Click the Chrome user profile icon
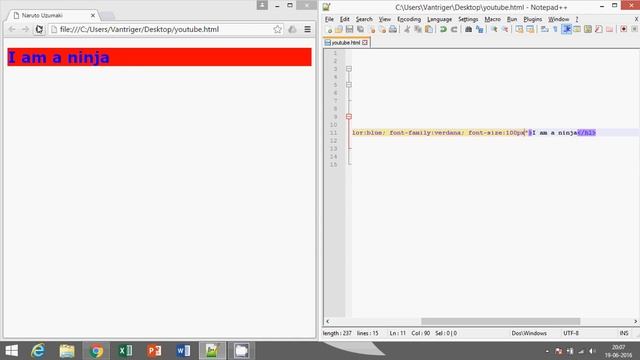The image size is (640, 360). click(262, 5)
